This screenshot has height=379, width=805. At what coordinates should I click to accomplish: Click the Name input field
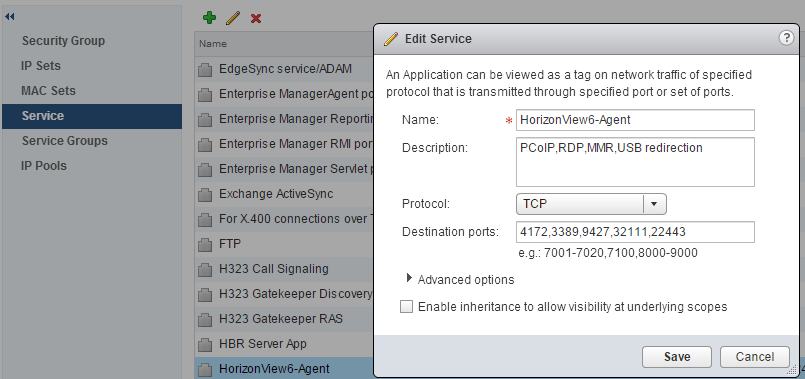tap(635, 120)
